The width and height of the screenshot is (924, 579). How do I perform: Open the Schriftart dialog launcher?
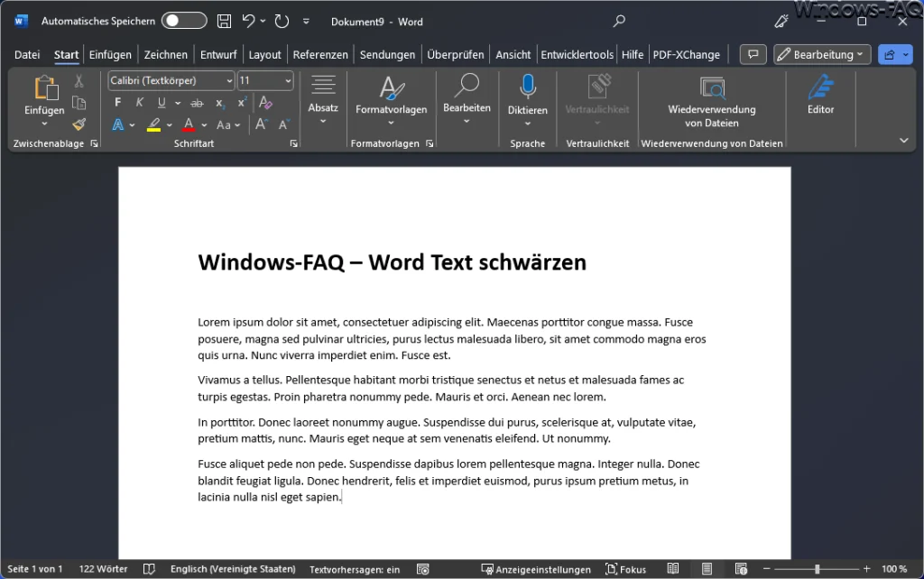293,143
